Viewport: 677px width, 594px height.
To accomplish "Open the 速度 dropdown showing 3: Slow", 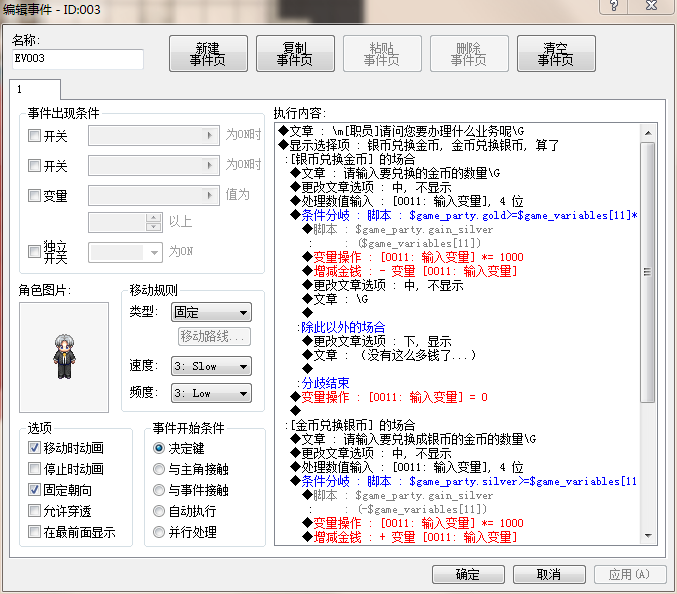I will (211, 367).
